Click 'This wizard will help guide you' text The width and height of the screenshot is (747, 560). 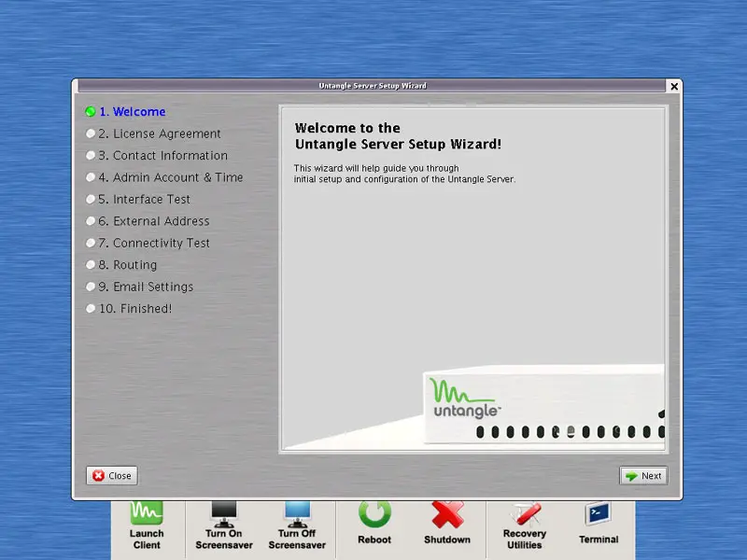point(404,174)
